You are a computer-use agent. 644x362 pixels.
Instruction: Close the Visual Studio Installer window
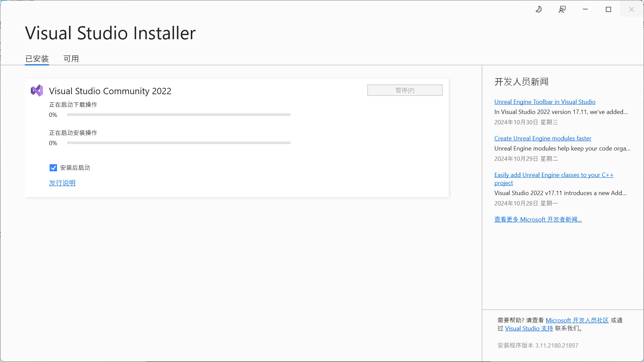point(632,9)
